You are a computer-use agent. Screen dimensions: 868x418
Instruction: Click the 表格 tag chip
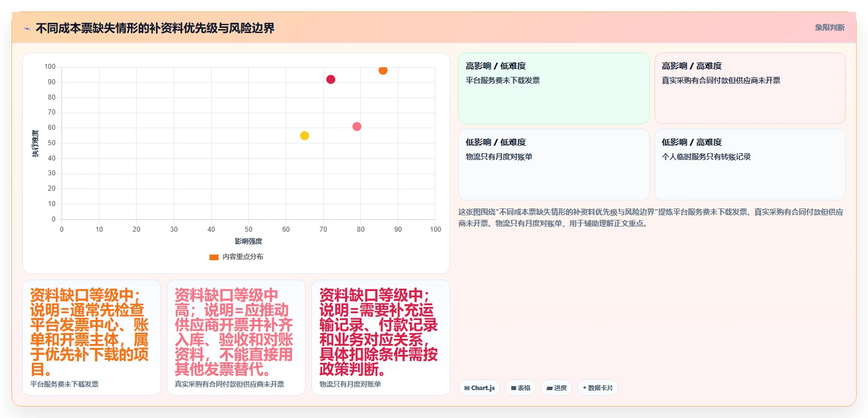pyautogui.click(x=520, y=388)
